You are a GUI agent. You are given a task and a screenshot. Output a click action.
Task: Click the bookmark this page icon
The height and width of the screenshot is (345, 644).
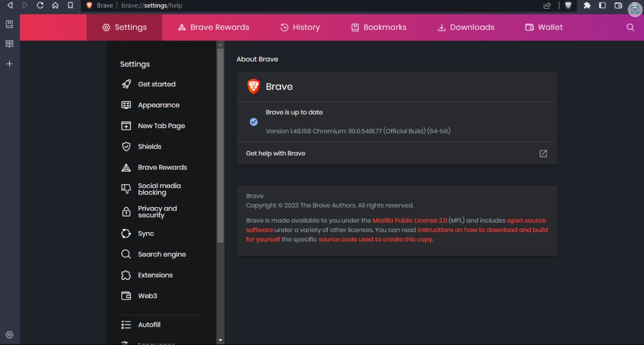pyautogui.click(x=70, y=6)
